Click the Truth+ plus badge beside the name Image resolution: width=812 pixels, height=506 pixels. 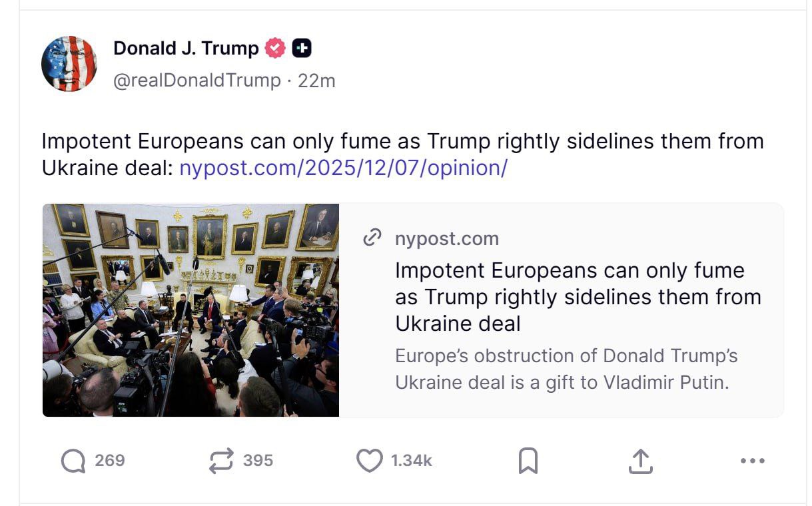300,47
